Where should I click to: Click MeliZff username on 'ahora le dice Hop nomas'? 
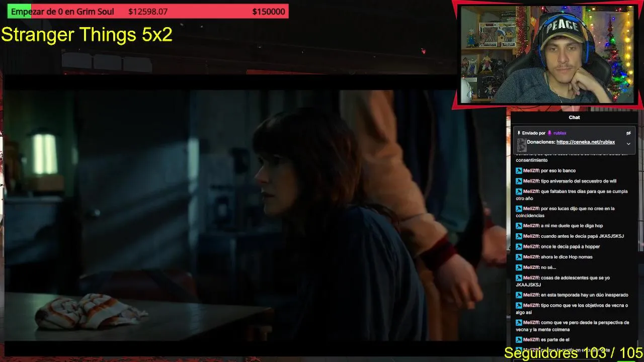point(531,257)
